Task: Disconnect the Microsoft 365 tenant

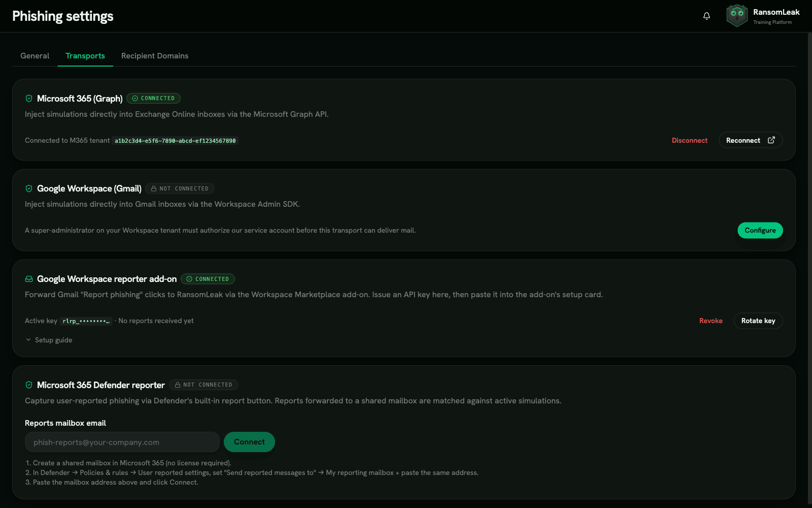Action: pos(690,141)
